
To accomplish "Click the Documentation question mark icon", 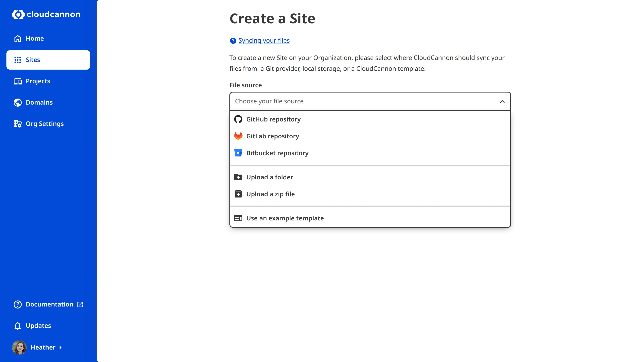I will [x=18, y=304].
